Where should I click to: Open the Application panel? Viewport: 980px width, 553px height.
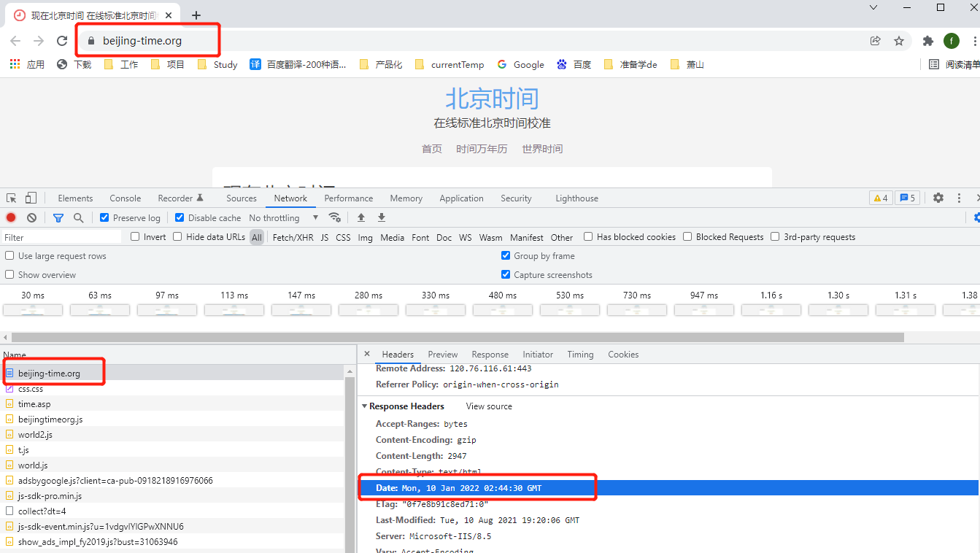(x=461, y=198)
